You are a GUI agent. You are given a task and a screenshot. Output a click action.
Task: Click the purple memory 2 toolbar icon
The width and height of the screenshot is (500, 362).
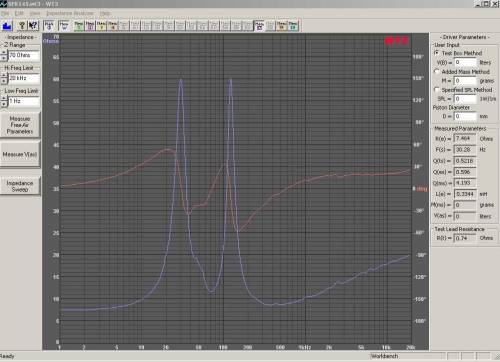pos(90,26)
